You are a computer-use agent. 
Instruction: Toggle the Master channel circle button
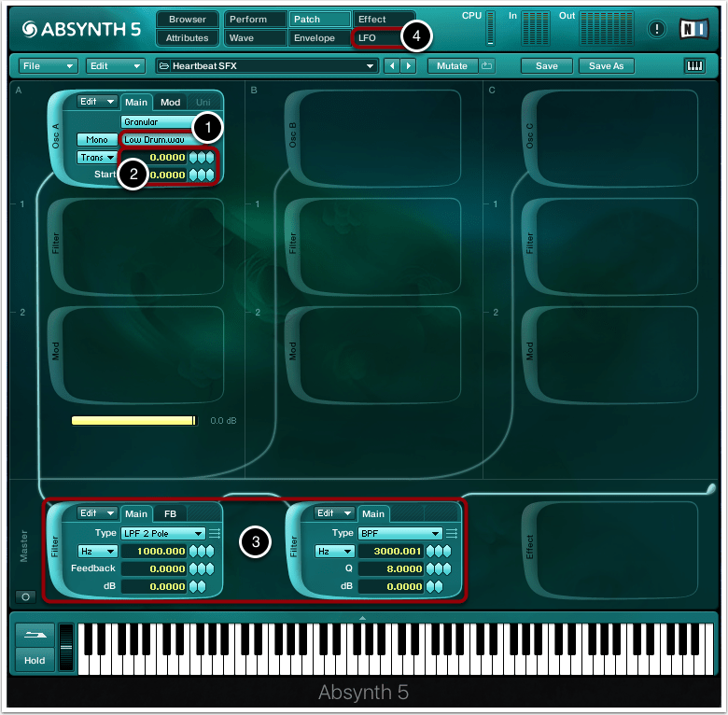tap(25, 596)
